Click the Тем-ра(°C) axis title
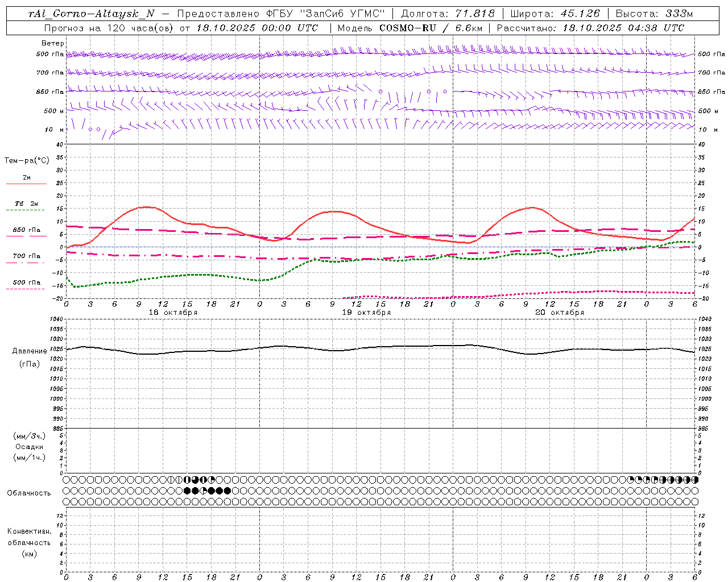The height and width of the screenshot is (582, 728). point(27,161)
